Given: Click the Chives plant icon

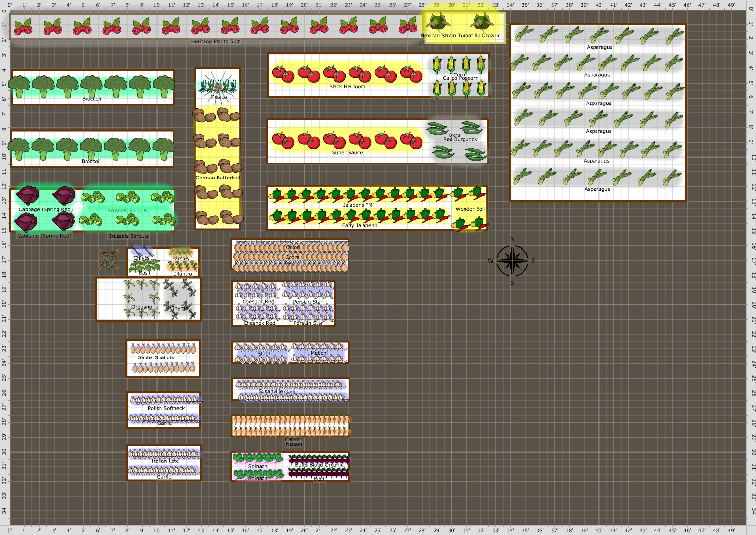Looking at the screenshot, I should [142, 252].
